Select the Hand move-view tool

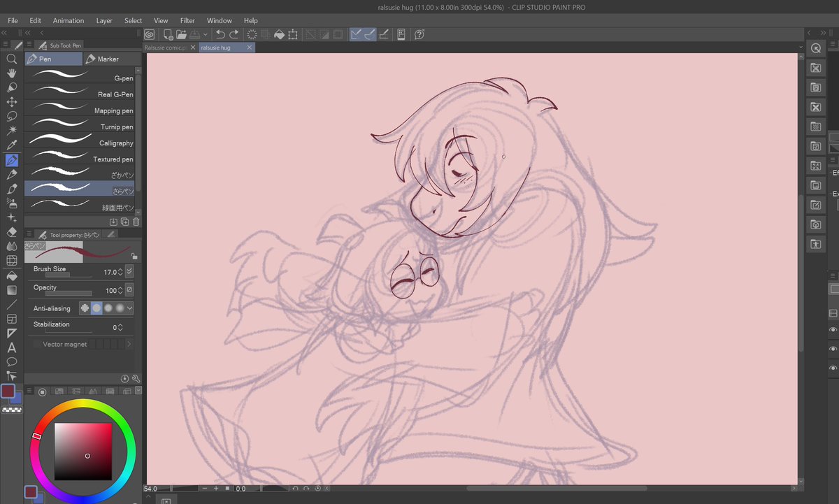pos(12,73)
